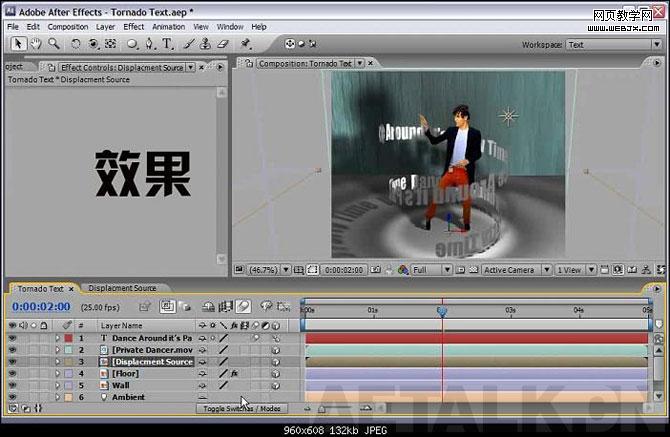The width and height of the screenshot is (670, 437).
Task: Select the Pen tool
Action: 149,44
